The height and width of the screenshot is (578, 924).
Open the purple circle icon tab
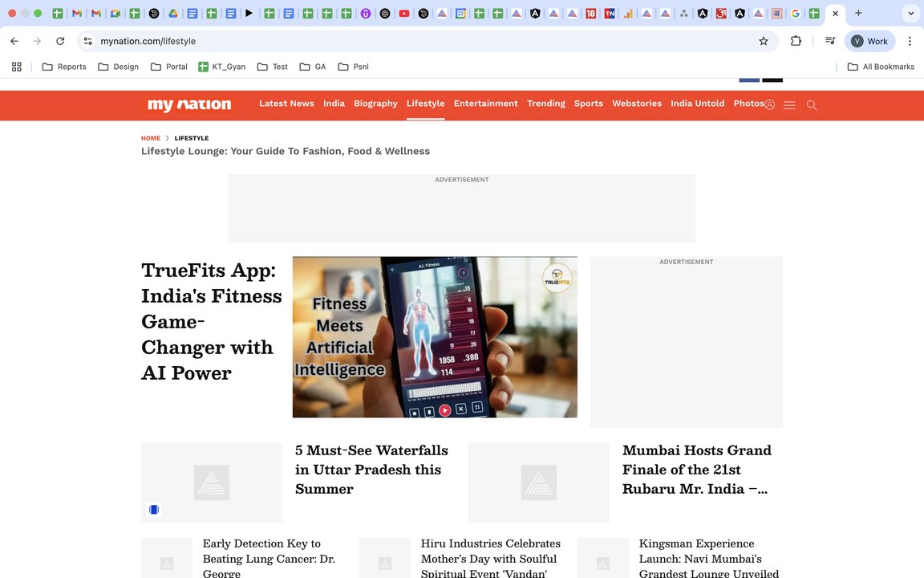coord(366,13)
